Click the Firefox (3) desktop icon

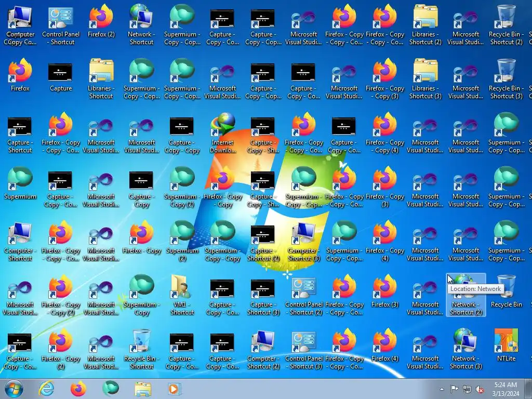click(x=385, y=291)
